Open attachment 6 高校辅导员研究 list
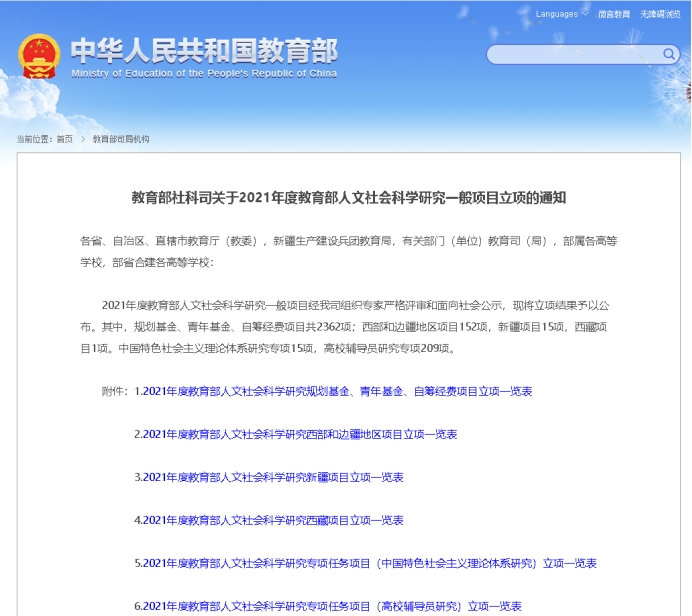 328,606
